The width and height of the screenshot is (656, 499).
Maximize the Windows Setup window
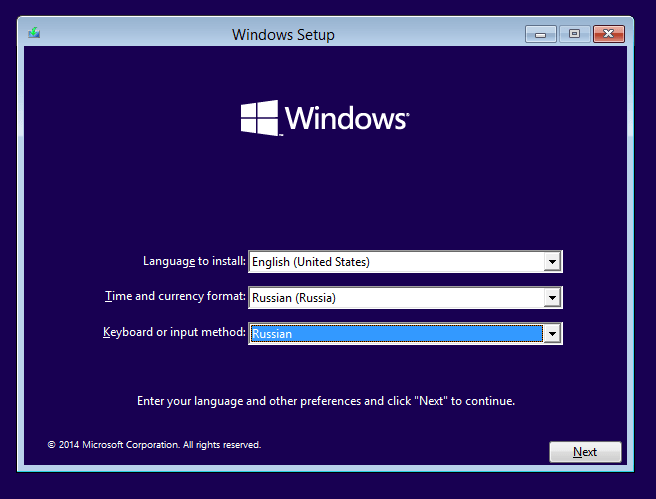coord(574,34)
